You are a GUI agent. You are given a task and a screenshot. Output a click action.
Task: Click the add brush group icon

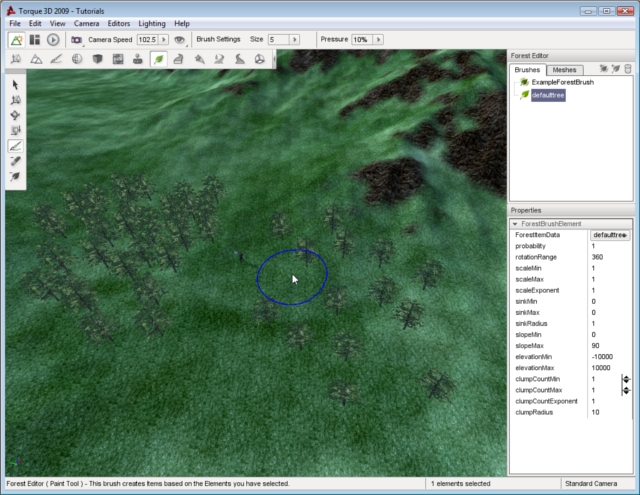(x=603, y=69)
